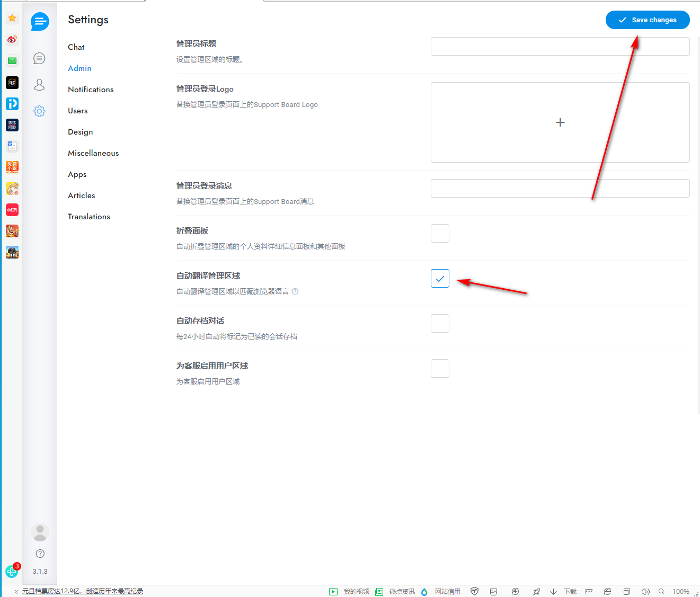Open Users settings tab
700x597 pixels.
tap(78, 111)
